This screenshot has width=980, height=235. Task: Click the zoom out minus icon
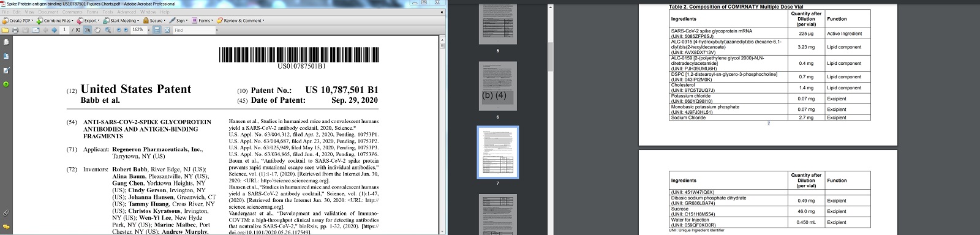(x=119, y=29)
